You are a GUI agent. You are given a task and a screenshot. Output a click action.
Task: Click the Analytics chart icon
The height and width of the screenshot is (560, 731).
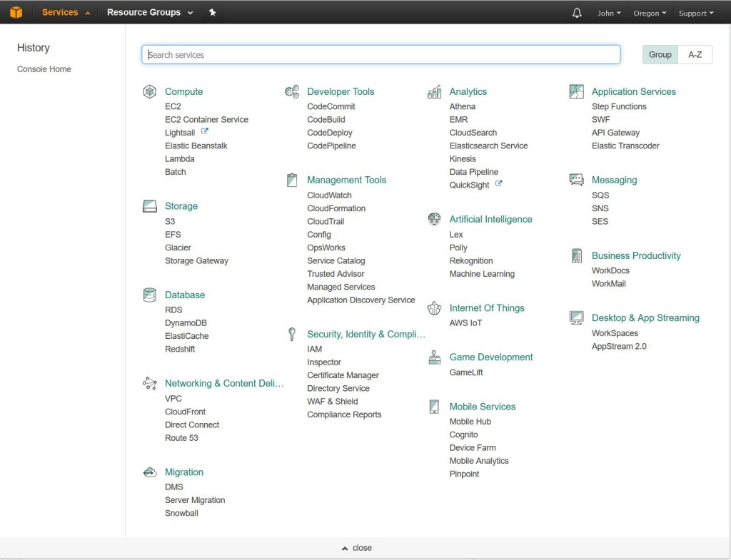tap(434, 91)
